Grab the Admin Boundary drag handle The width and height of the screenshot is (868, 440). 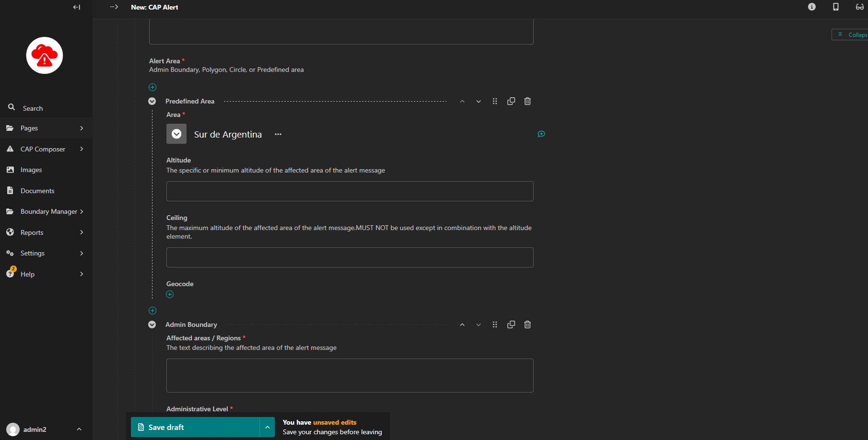pyautogui.click(x=495, y=324)
